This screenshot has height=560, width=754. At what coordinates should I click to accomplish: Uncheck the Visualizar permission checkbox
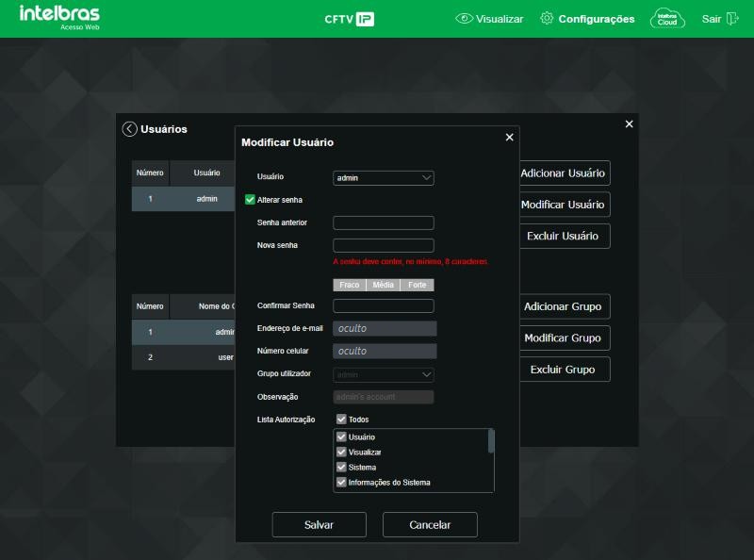[341, 452]
